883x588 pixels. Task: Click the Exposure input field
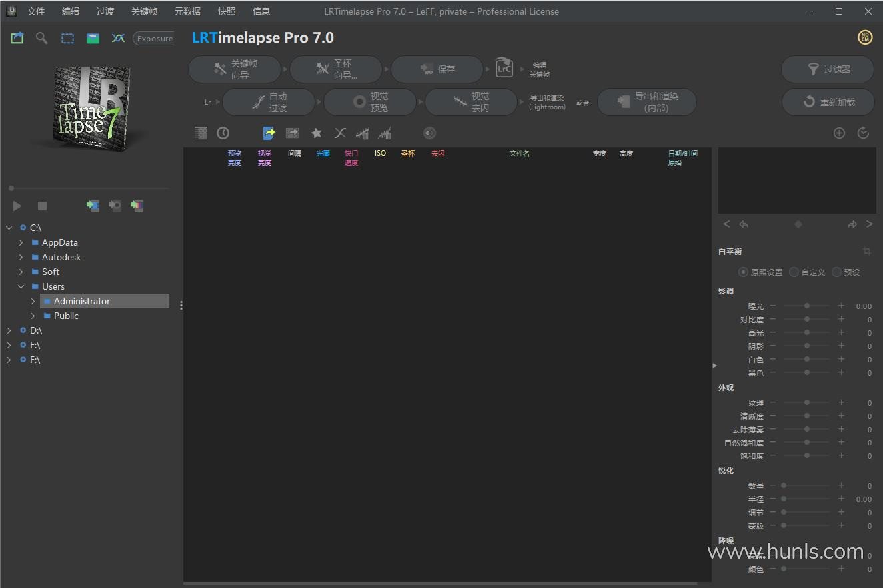tap(153, 38)
